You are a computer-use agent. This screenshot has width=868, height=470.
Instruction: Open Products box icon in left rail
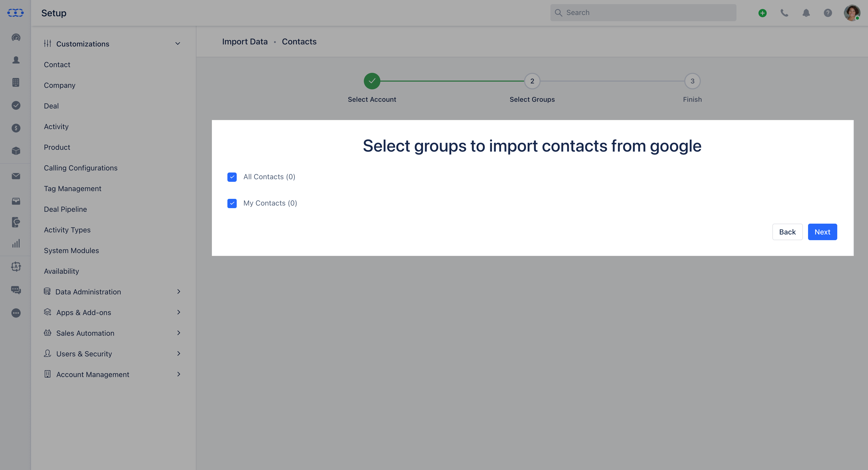click(16, 151)
